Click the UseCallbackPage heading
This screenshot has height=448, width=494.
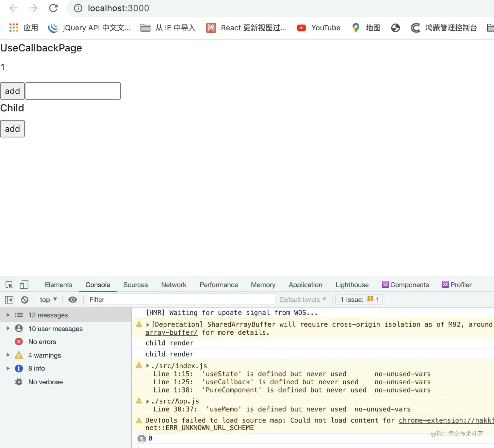41,48
